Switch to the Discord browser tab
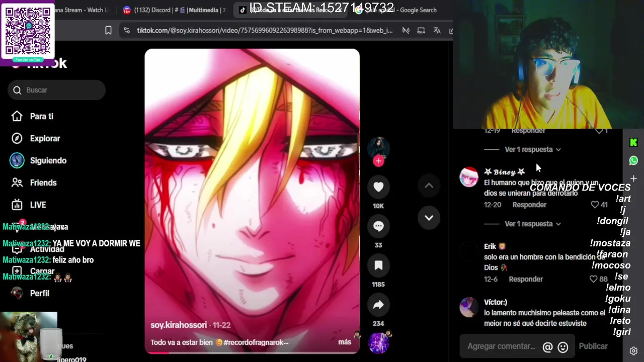The width and height of the screenshot is (644, 362). (174, 10)
